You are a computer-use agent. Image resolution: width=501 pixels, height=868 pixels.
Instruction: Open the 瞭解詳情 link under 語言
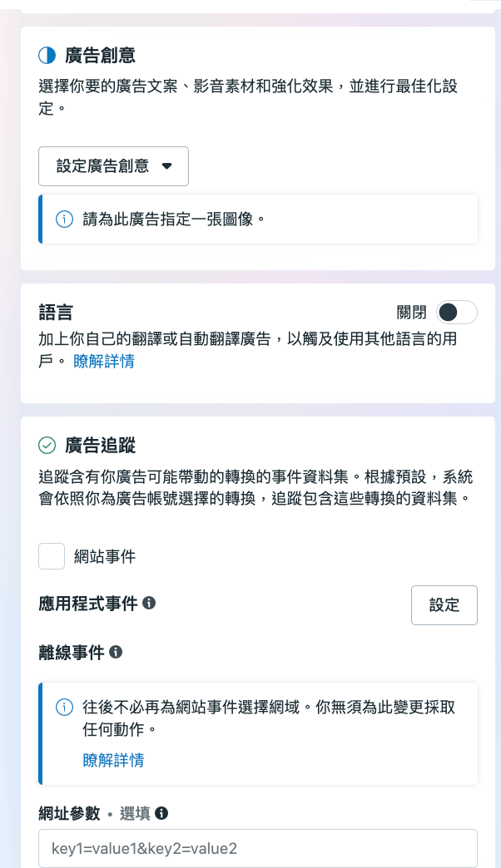click(104, 361)
